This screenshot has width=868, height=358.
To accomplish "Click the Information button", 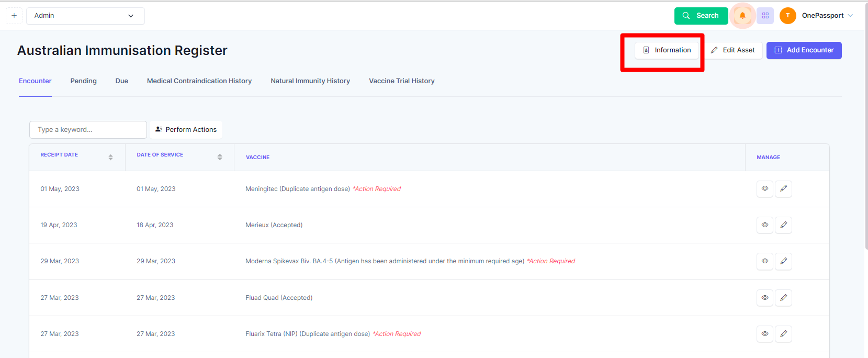I will click(x=667, y=50).
